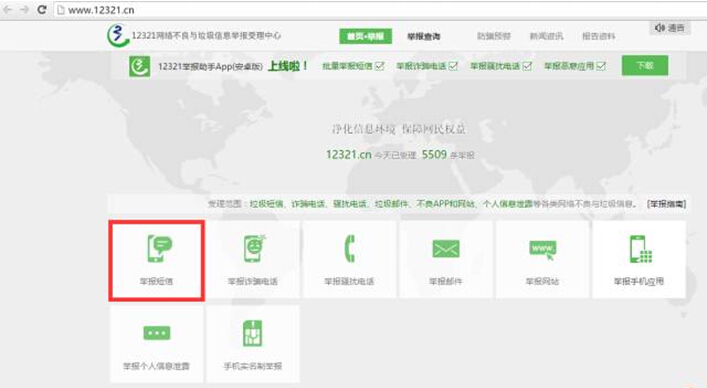The image size is (707, 388).
Task: Click the 5509 report count number
Action: pos(434,155)
